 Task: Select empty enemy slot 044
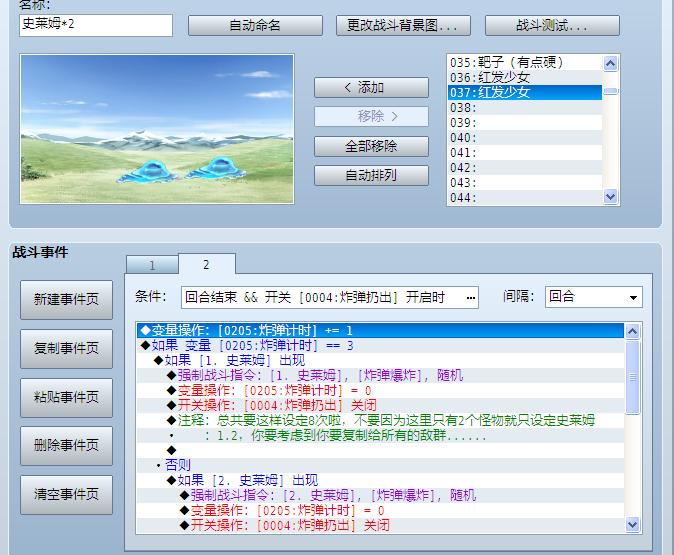pyautogui.click(x=525, y=198)
